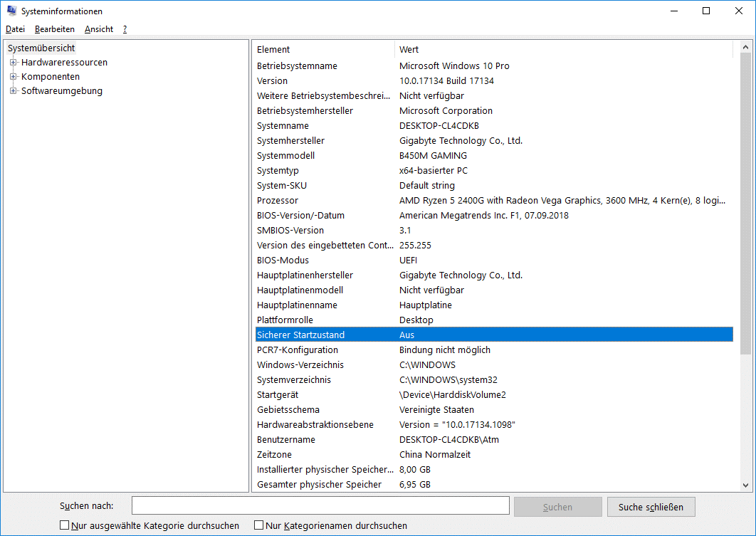The width and height of the screenshot is (756, 536).
Task: Open the Ansicht menu
Action: [x=99, y=29]
